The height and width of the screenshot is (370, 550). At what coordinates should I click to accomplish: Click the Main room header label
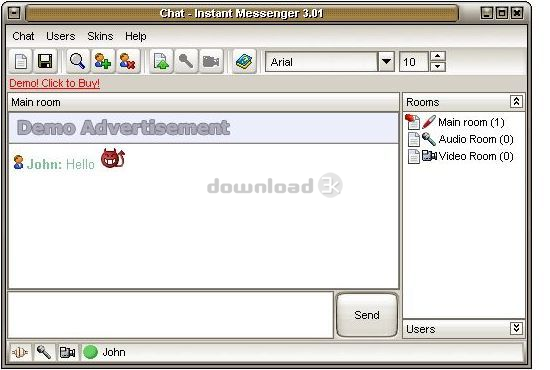click(36, 102)
